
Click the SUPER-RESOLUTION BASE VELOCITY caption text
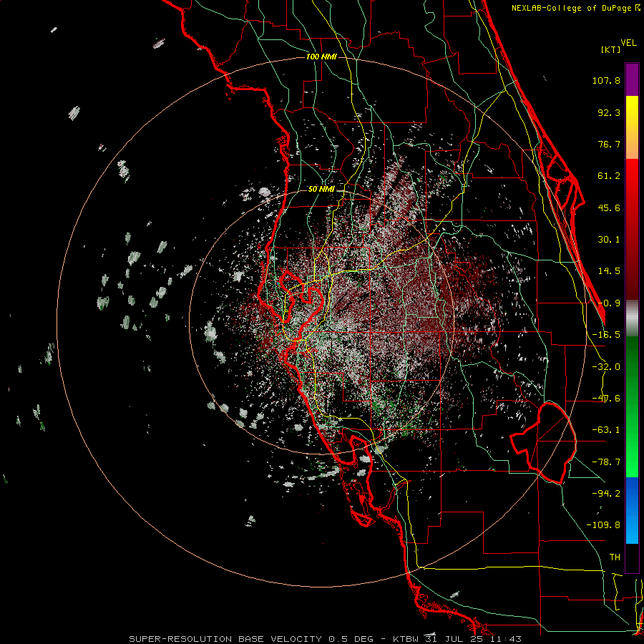225,639
